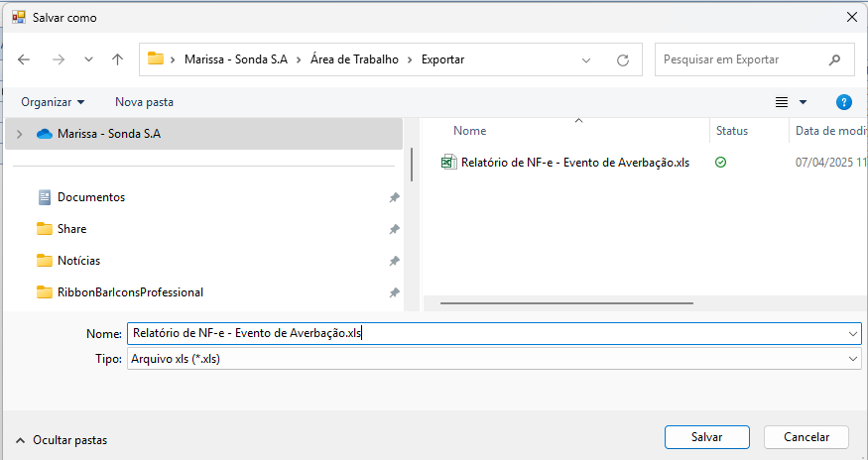Click the OneDrive cloud icon for Marissa
The width and height of the screenshot is (868, 460).
pos(44,134)
